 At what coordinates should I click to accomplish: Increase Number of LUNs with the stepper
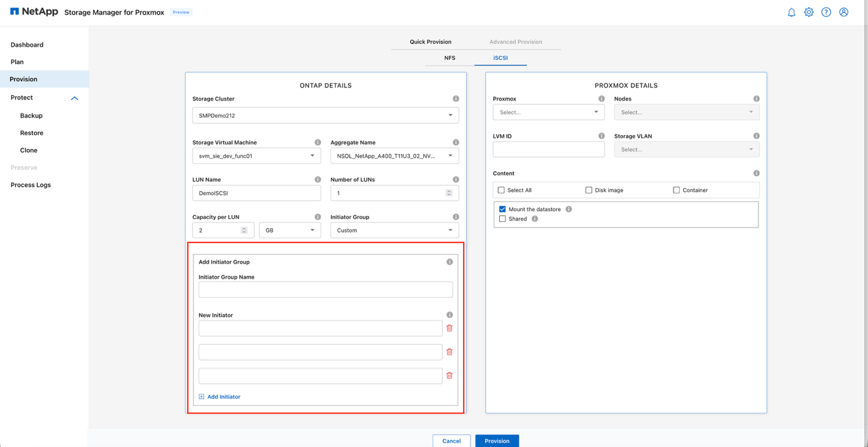pos(448,190)
